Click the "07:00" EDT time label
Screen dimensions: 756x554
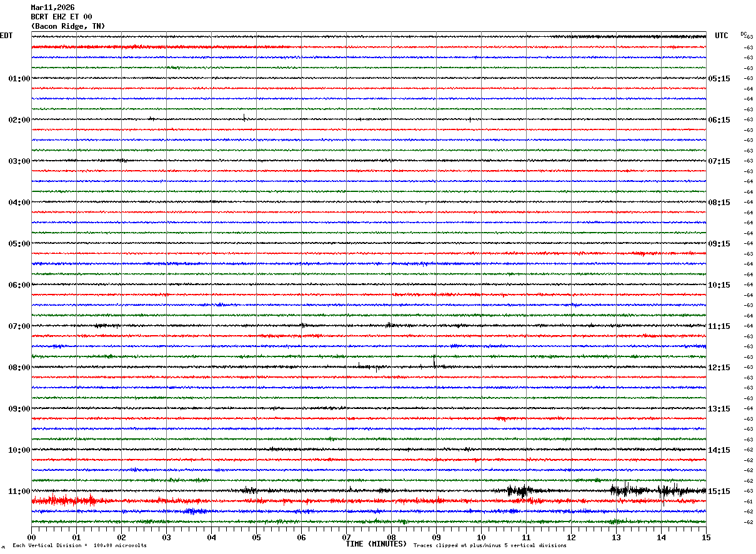tap(19, 326)
